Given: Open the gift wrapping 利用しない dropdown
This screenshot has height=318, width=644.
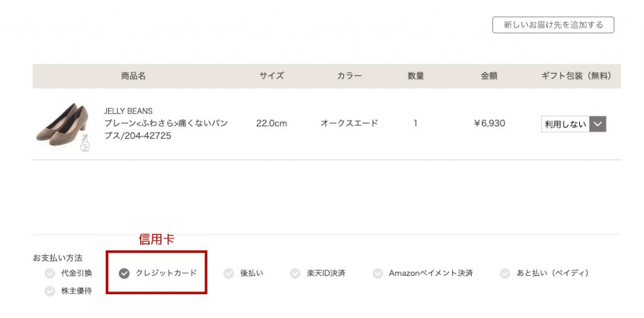Looking at the screenshot, I should tap(574, 124).
